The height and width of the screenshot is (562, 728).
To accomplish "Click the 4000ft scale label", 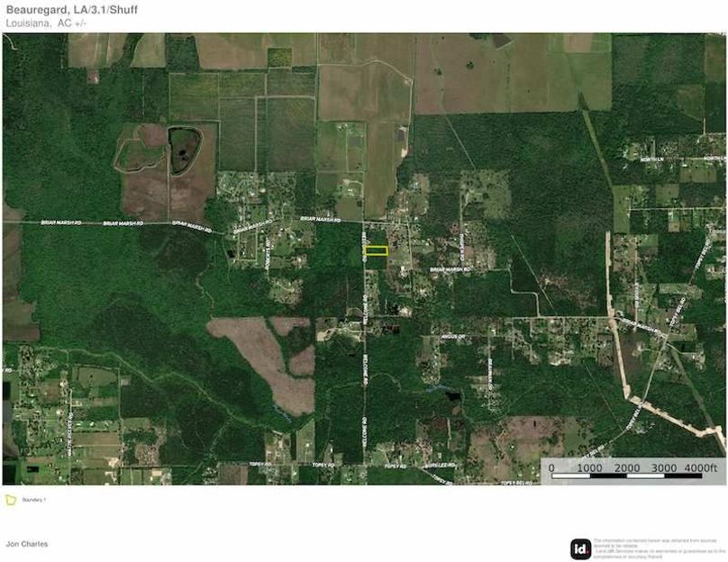I will pos(702,468).
